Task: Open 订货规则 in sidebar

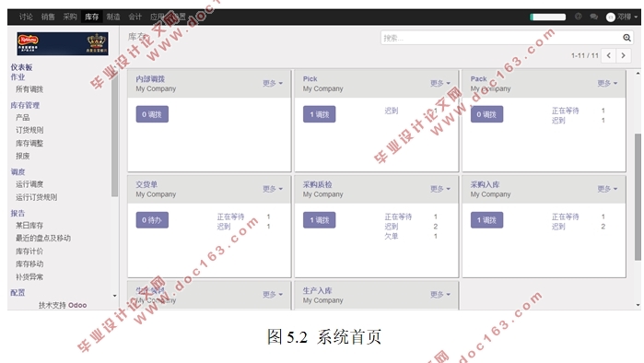Action: [29, 130]
